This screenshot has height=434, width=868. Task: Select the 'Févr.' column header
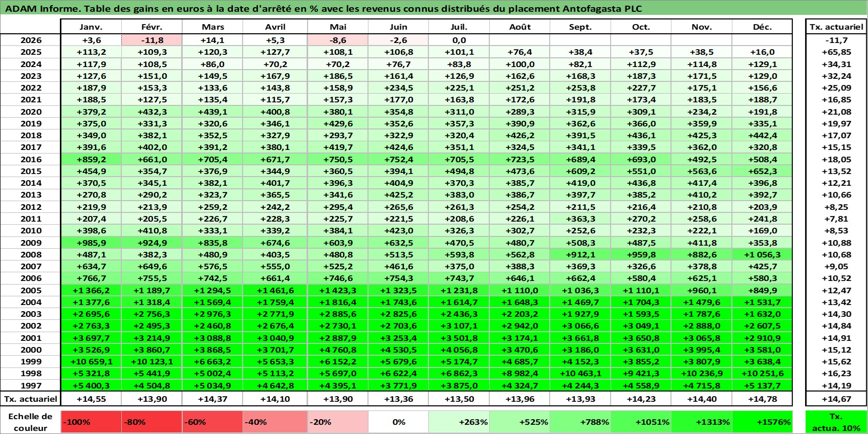[152, 27]
